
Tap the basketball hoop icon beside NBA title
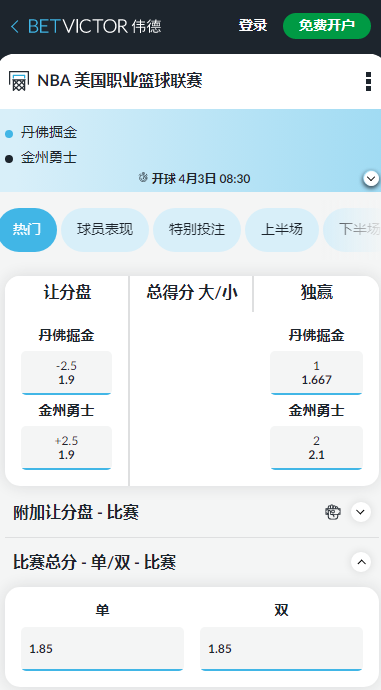click(18, 81)
